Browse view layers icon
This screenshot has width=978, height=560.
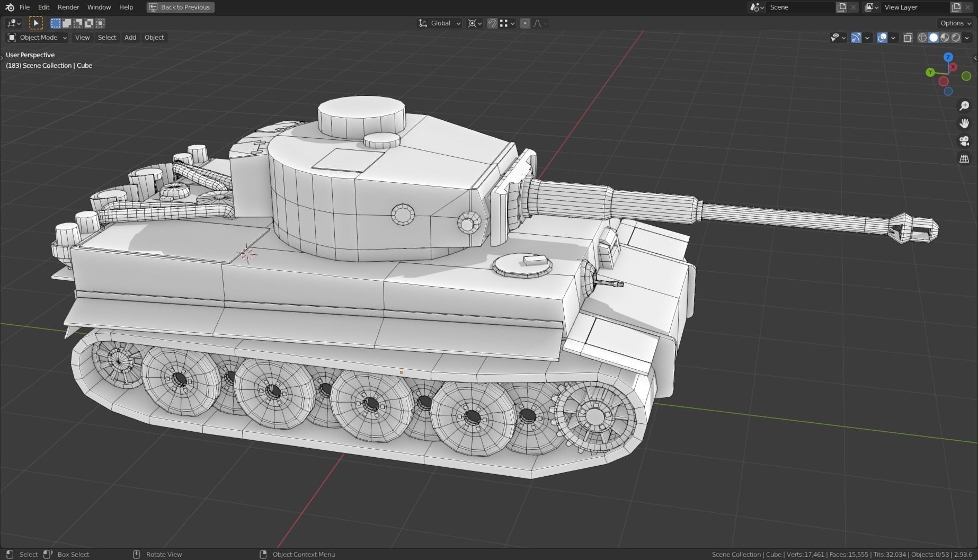[872, 7]
